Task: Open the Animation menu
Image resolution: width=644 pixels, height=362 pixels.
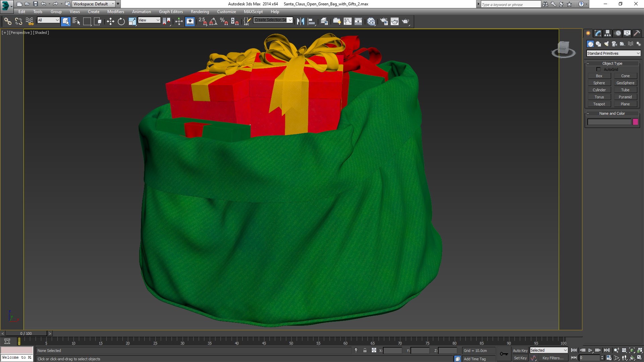Action: pyautogui.click(x=142, y=11)
